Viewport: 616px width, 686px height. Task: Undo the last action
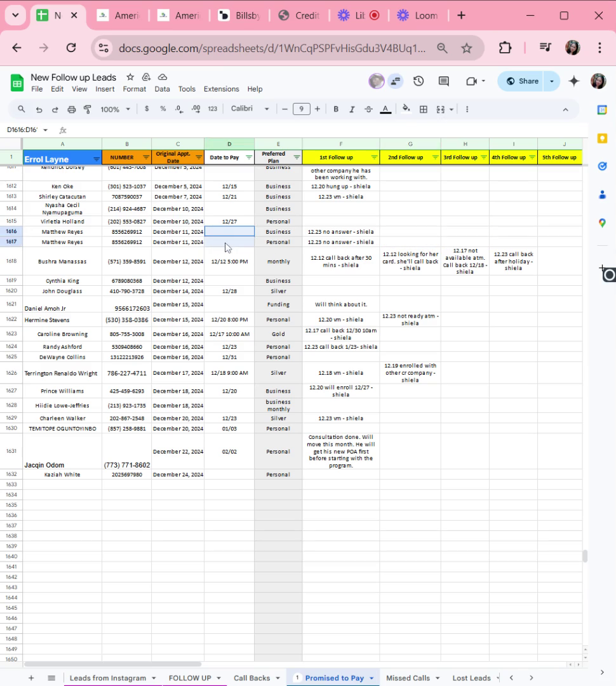39,109
